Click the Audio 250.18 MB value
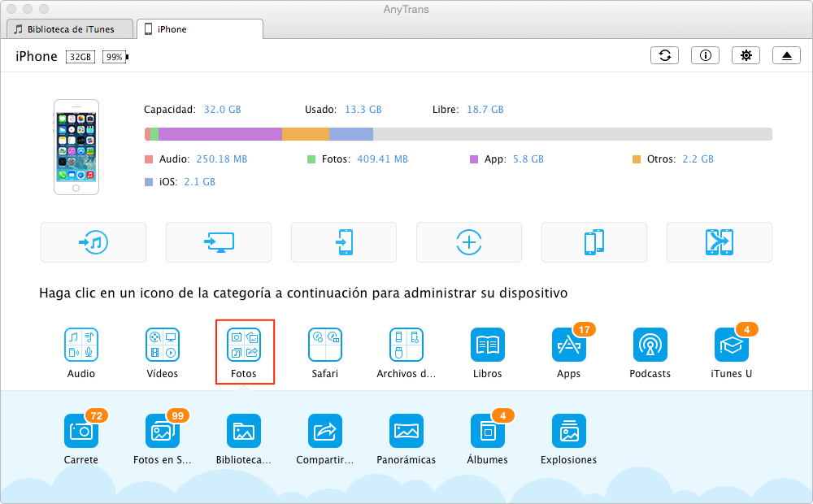 click(x=222, y=159)
